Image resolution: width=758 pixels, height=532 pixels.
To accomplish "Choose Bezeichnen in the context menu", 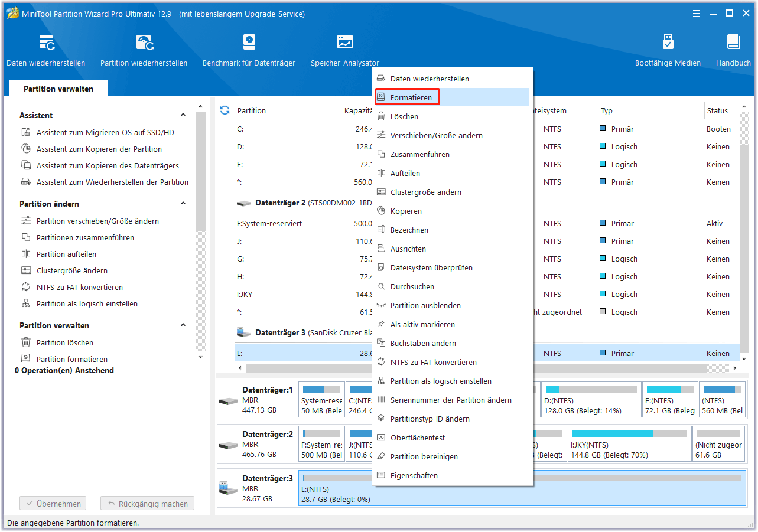I will 452,230.
